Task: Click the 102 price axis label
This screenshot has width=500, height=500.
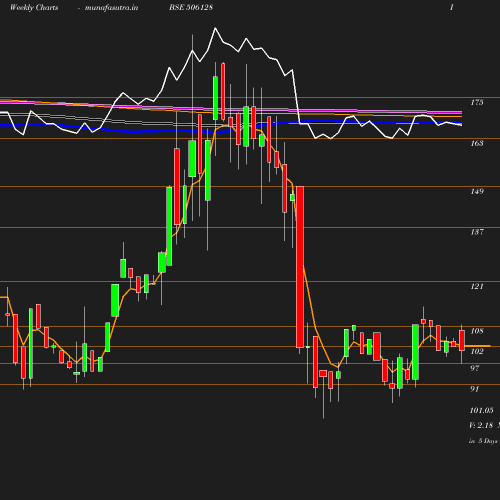Action: (477, 351)
